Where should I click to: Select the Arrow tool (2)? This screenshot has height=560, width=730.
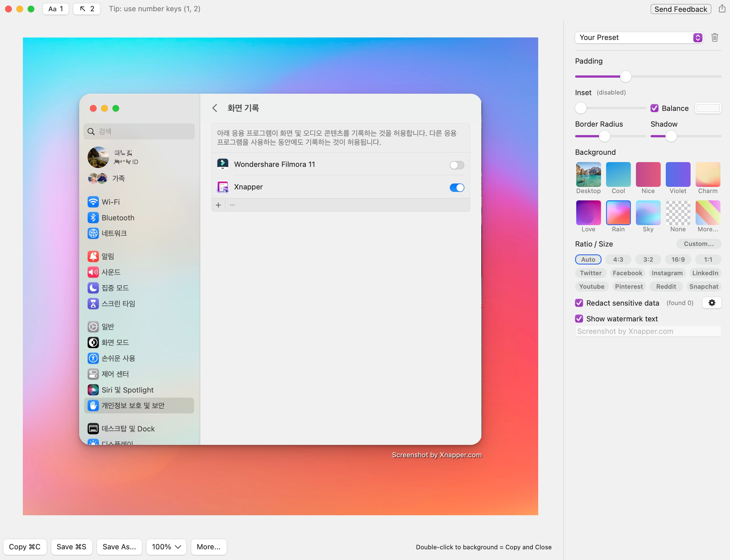coord(87,9)
